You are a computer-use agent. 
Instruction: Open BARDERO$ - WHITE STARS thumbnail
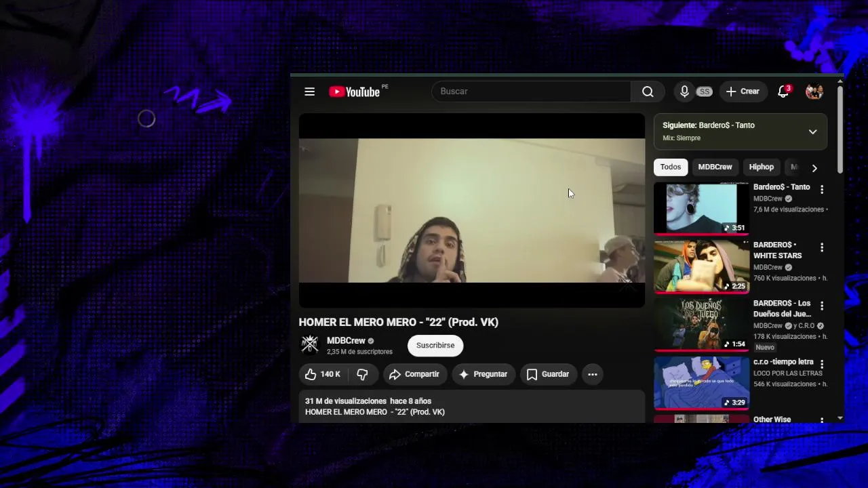[701, 266]
